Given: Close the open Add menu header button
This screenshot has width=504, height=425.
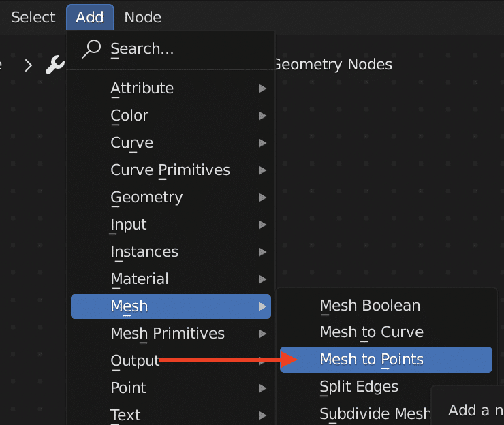Looking at the screenshot, I should (90, 17).
